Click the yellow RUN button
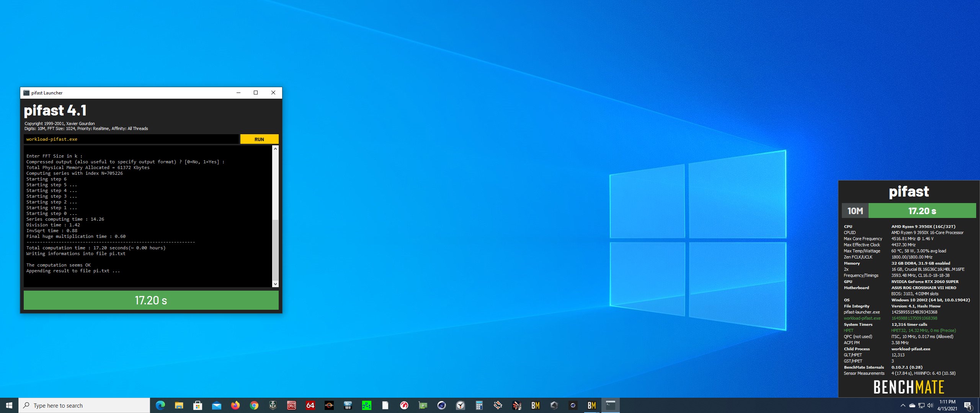The width and height of the screenshot is (980, 413). pyautogui.click(x=259, y=139)
